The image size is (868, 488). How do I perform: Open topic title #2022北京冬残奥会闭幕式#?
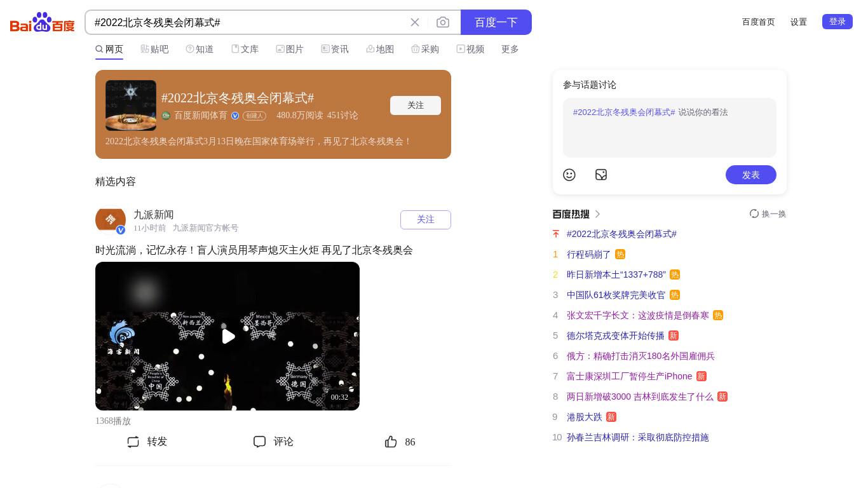[x=238, y=98]
